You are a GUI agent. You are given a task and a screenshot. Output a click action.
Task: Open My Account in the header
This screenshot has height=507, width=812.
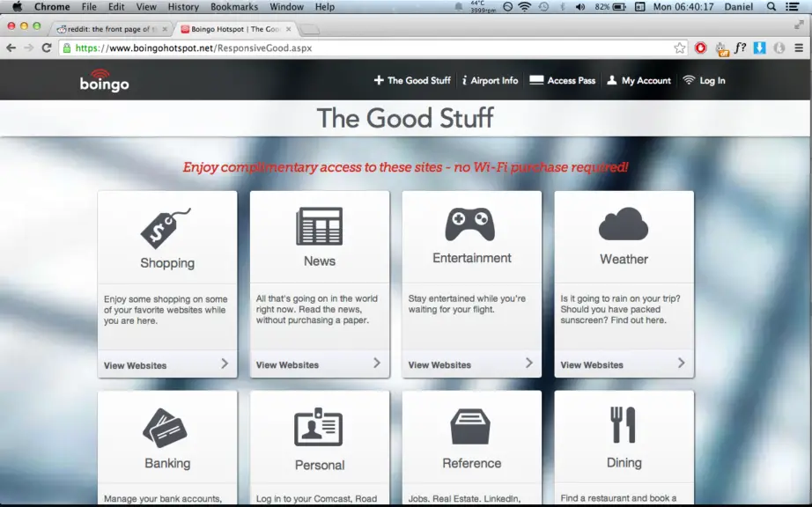coord(639,80)
